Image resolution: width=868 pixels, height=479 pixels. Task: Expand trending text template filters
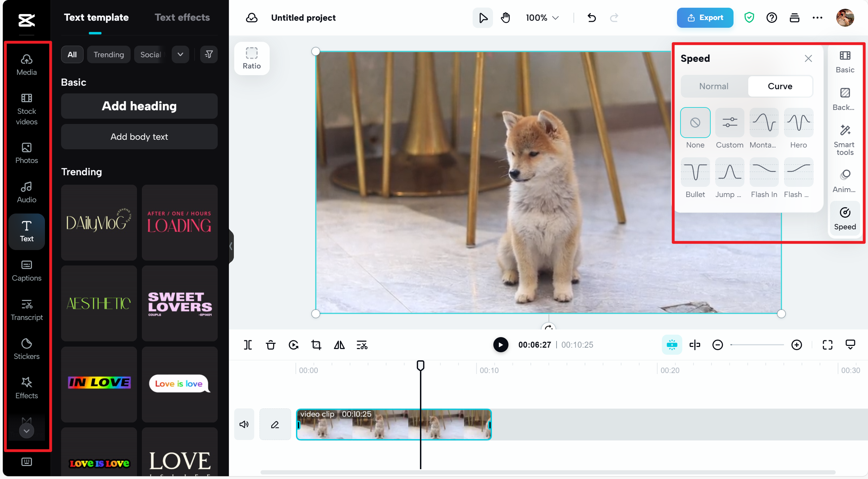(x=180, y=54)
